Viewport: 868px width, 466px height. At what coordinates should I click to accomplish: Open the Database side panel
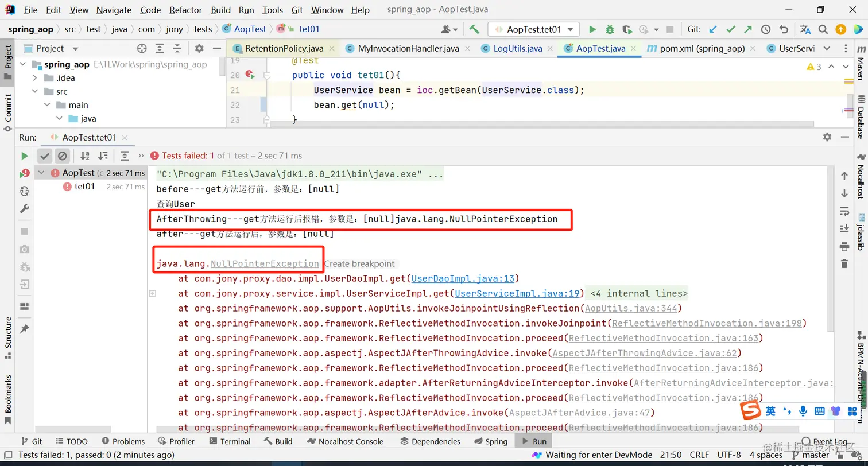click(860, 118)
